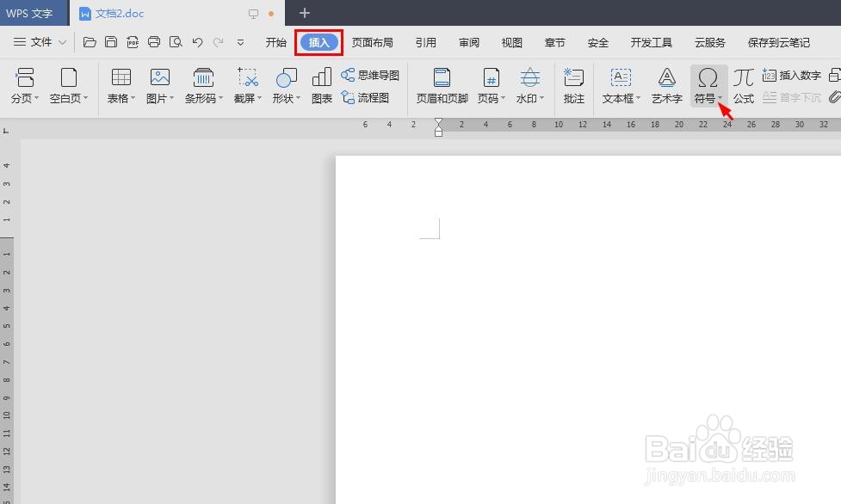Click inside the blank document page

click(x=588, y=329)
